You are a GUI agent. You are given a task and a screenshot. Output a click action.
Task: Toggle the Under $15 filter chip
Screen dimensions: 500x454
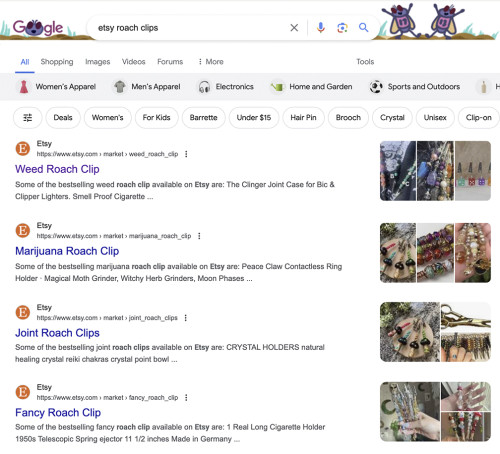(x=254, y=118)
